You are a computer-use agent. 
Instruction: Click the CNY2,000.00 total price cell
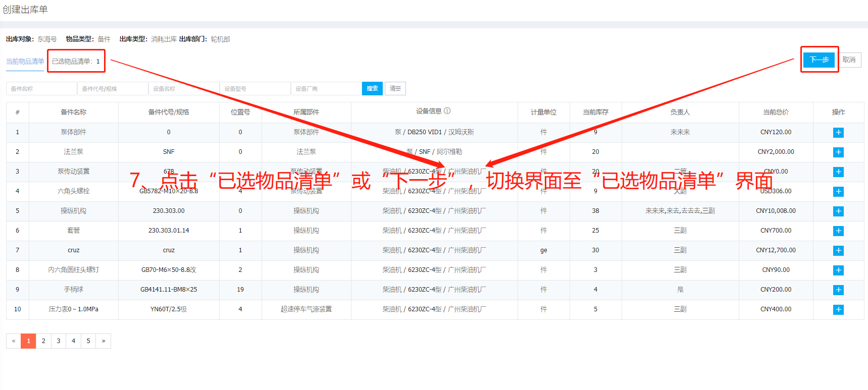(776, 152)
